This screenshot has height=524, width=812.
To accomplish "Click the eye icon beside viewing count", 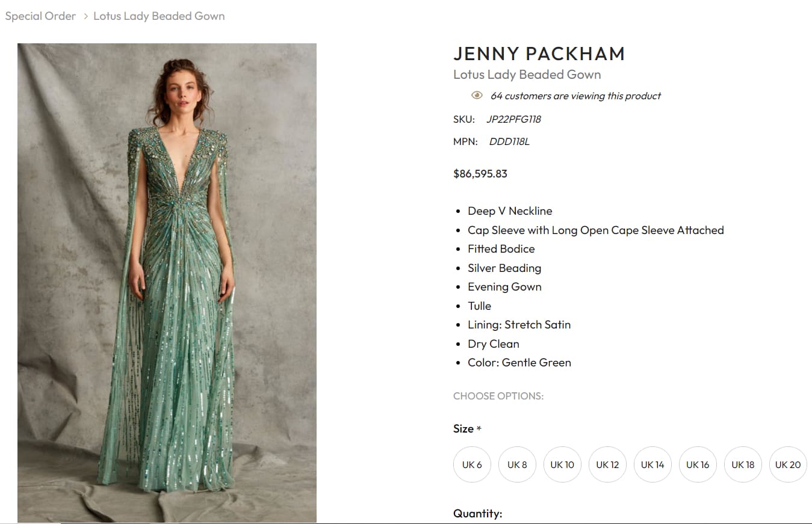I will (477, 96).
